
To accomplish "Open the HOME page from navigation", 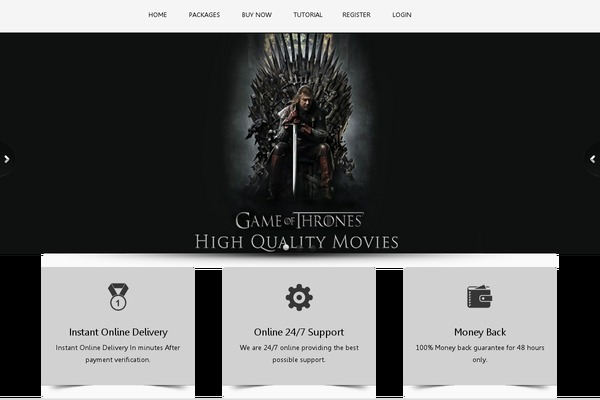I will pyautogui.click(x=157, y=15).
